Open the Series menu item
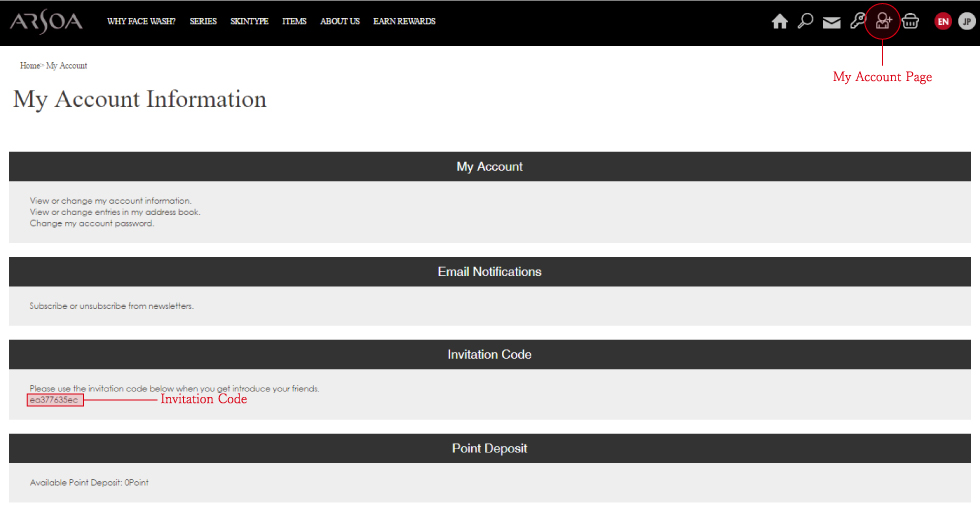This screenshot has height=507, width=980. click(203, 21)
